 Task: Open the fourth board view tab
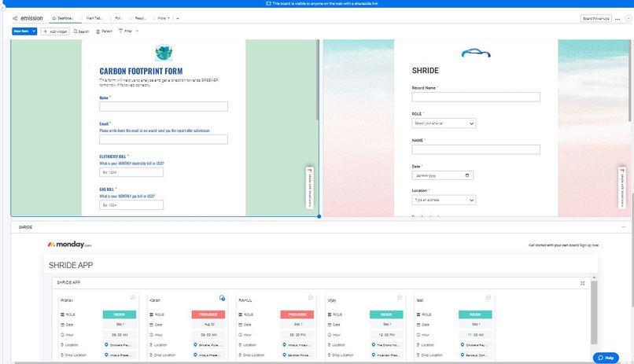click(140, 18)
